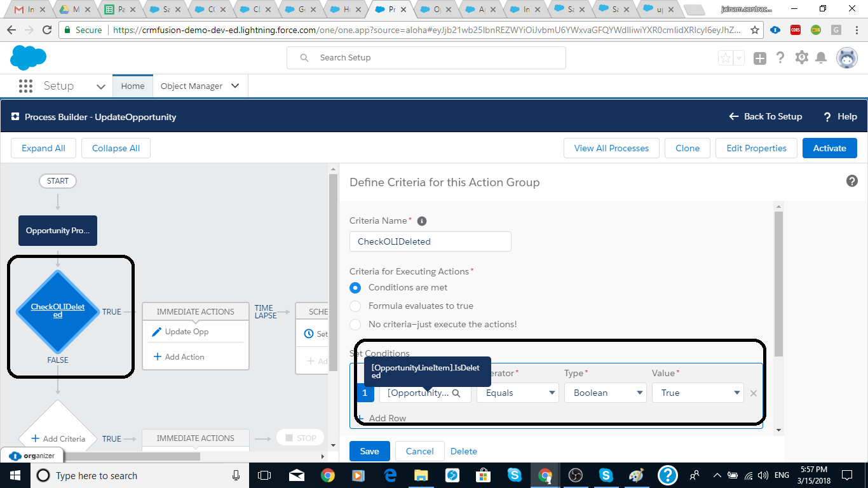Click the global create plus icon
The image size is (868, 488).
pyautogui.click(x=760, y=58)
